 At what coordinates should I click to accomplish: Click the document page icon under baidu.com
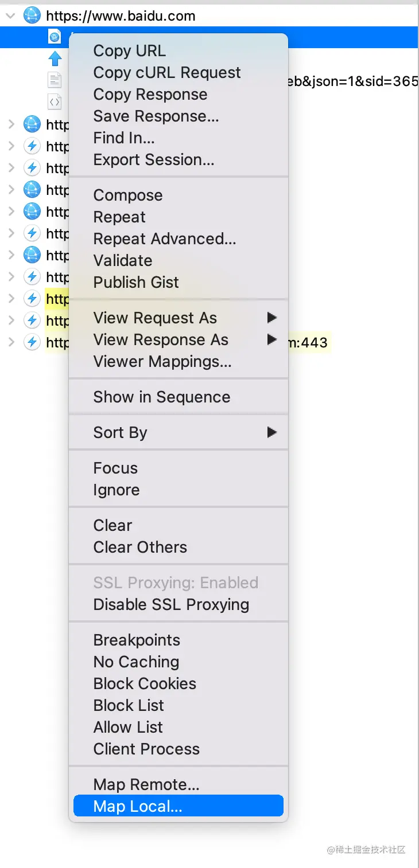coord(55,80)
